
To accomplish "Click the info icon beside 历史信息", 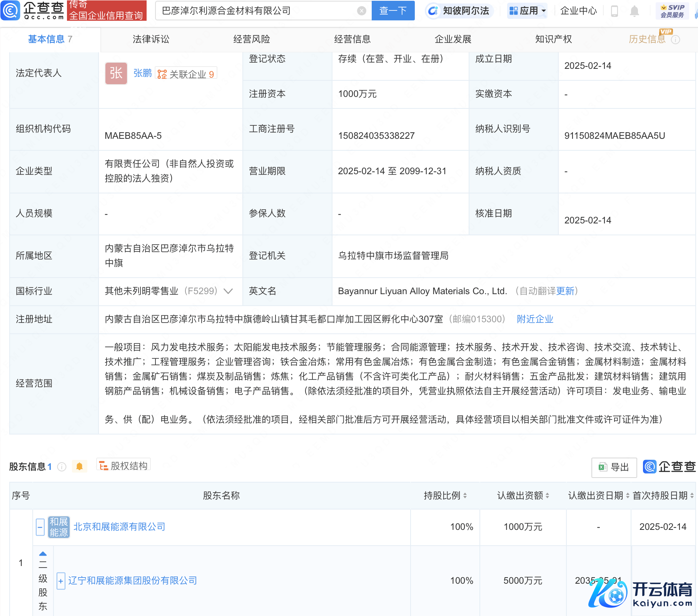I will [675, 40].
